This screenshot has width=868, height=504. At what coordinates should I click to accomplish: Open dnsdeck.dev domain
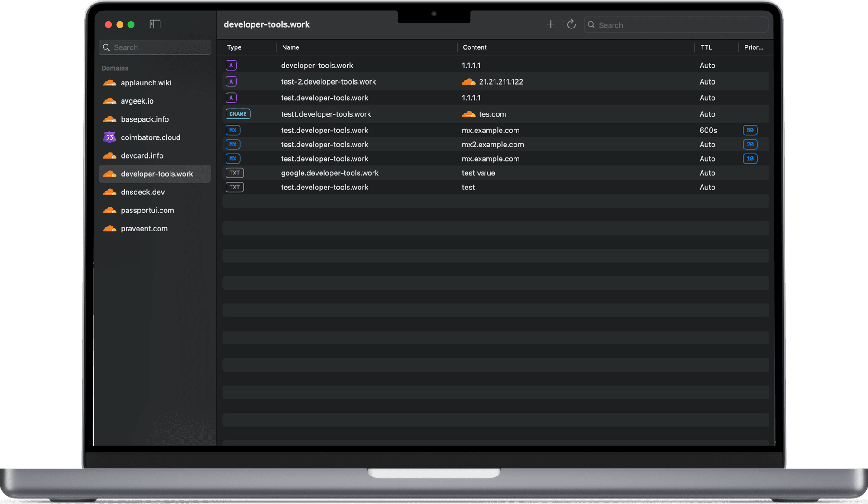[x=142, y=192]
